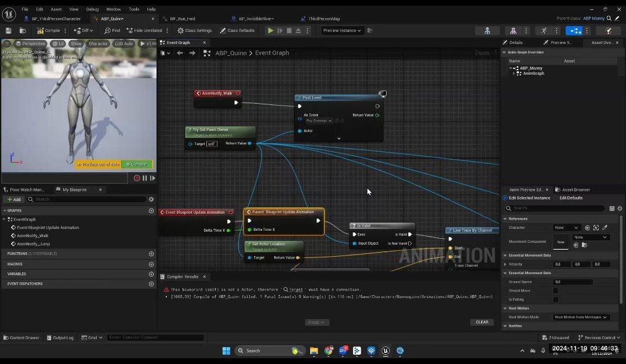626x364 pixels.
Task: Switch to Details tab
Action: click(x=515, y=42)
